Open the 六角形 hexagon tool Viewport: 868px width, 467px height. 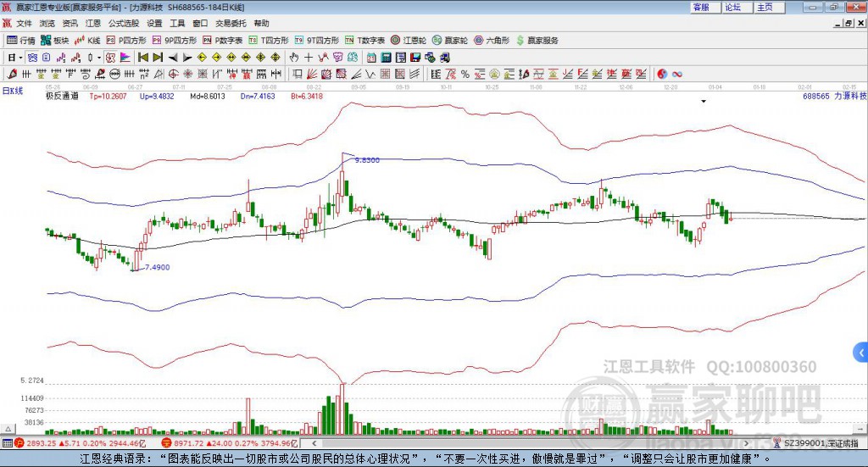tap(492, 41)
